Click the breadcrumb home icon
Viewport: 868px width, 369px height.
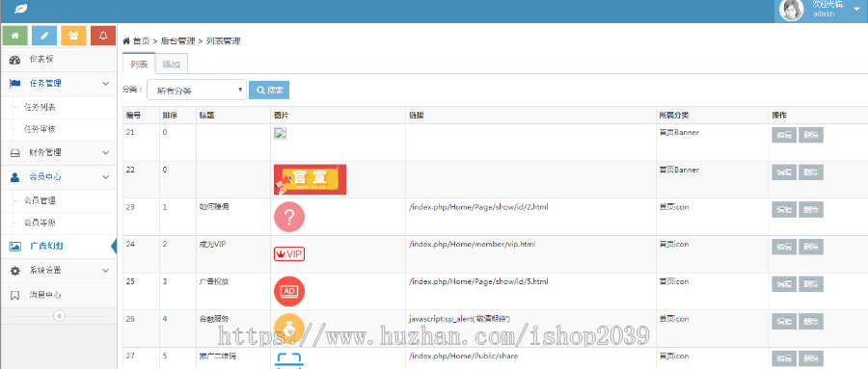tap(126, 40)
